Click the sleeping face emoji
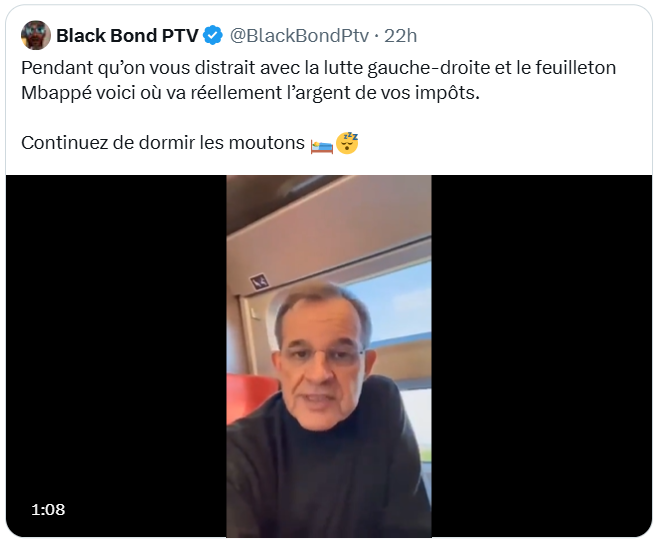The height and width of the screenshot is (540, 657). point(347,143)
